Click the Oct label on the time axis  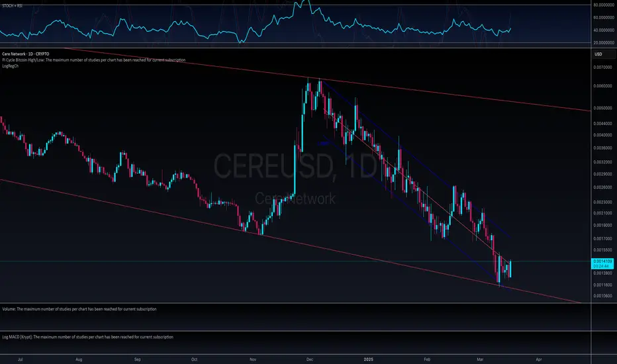[x=194, y=359]
